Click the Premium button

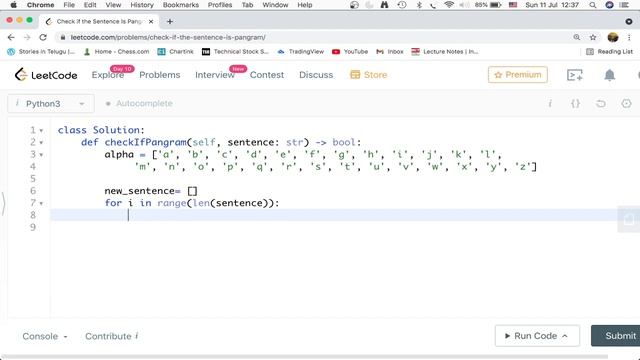coord(518,75)
